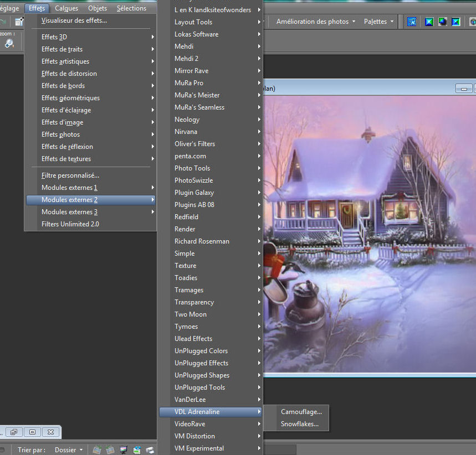
Task: Point to Modules externes 3
Action: [x=91, y=212]
